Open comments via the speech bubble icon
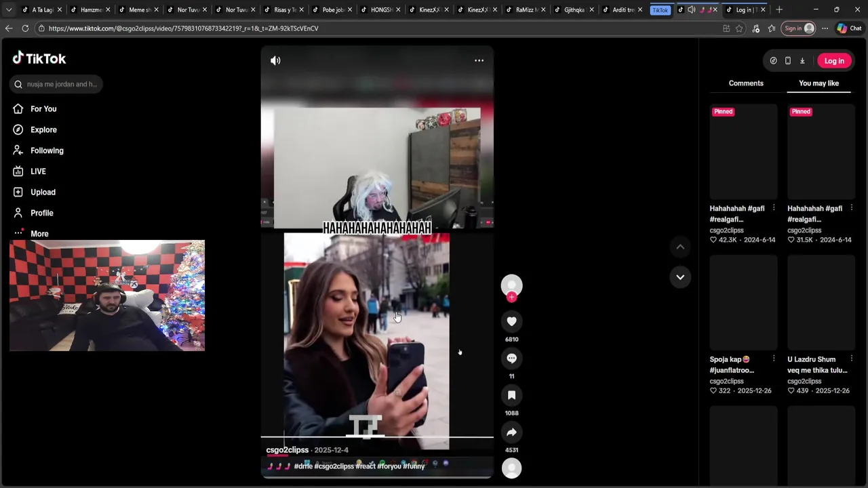Image resolution: width=868 pixels, height=488 pixels. pos(512,358)
